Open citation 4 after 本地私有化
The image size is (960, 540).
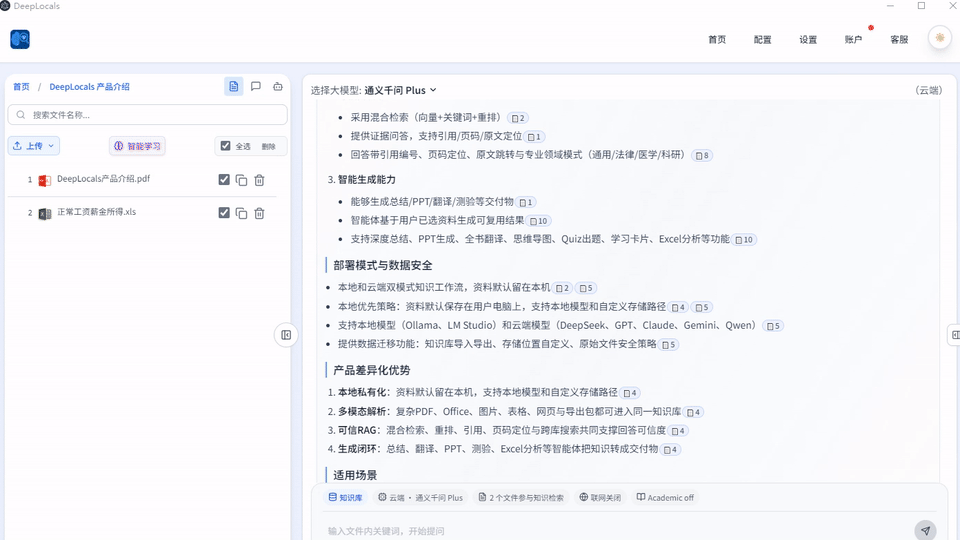[630, 393]
